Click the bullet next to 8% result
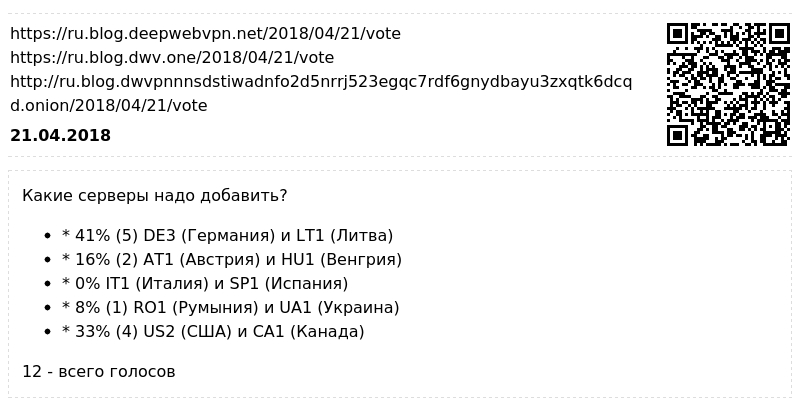Screen dimensions: 800x411 click(48, 308)
